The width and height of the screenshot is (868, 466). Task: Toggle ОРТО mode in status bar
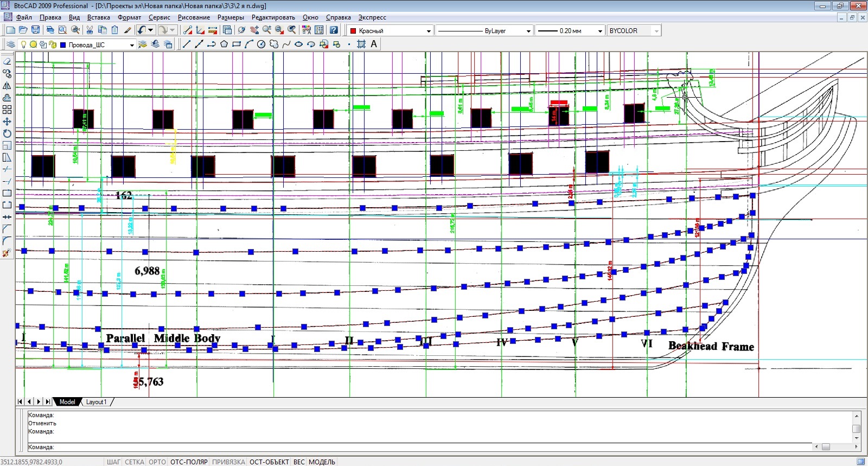(x=157, y=462)
